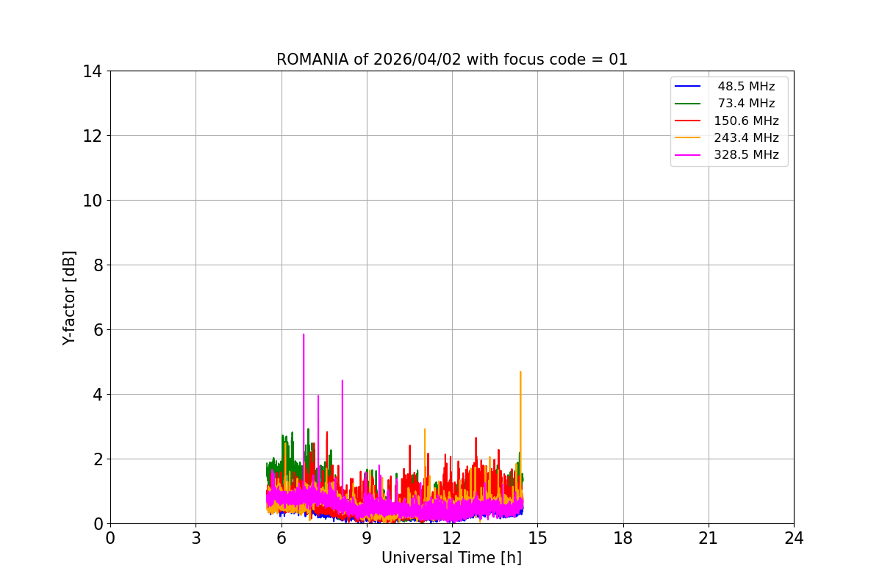882x588 pixels.
Task: Click the 'Y-factor [dB]' axis label
Action: [x=69, y=298]
